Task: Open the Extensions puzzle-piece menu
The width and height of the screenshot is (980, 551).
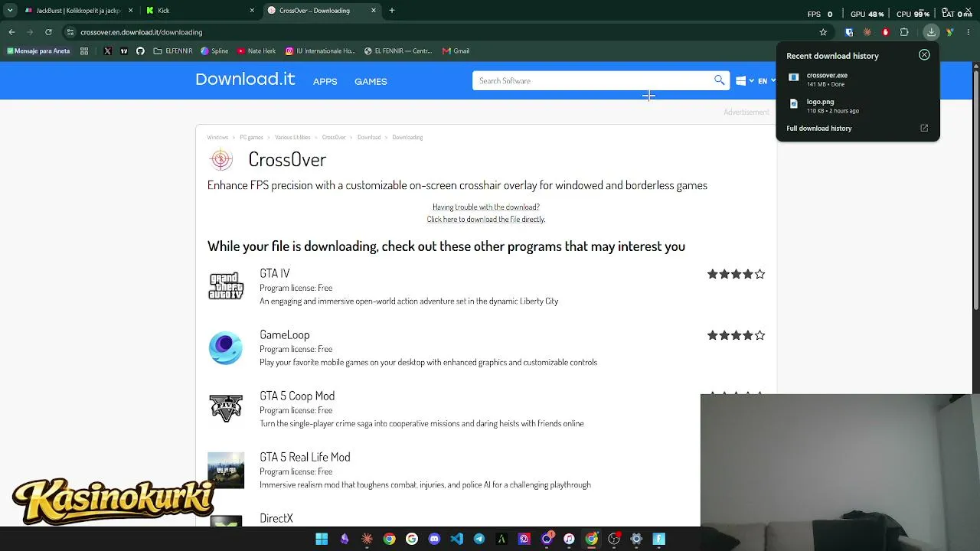Action: click(x=904, y=32)
